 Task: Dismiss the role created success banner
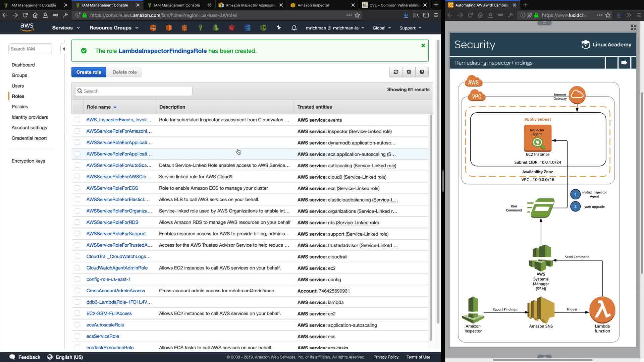coord(423,45)
